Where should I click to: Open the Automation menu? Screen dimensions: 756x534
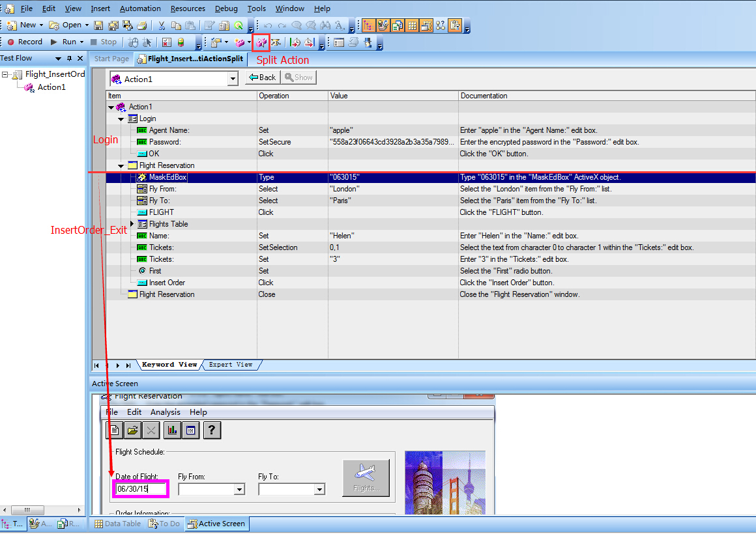[x=140, y=8]
